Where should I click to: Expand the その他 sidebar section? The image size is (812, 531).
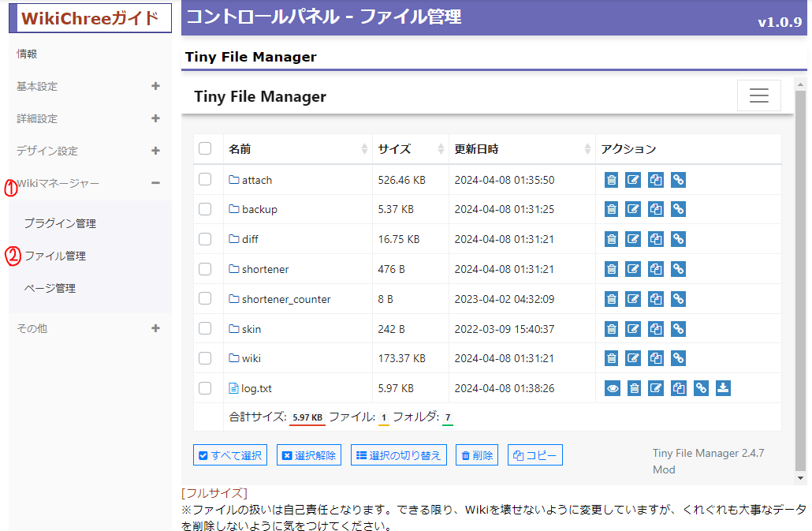(x=155, y=328)
